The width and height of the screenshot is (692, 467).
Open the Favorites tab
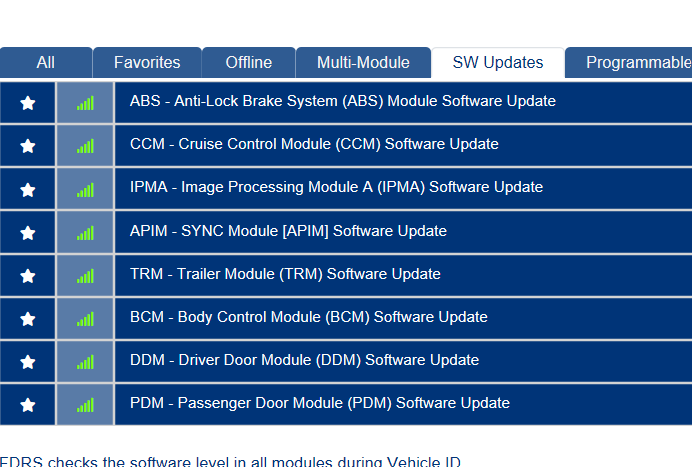[x=147, y=62]
